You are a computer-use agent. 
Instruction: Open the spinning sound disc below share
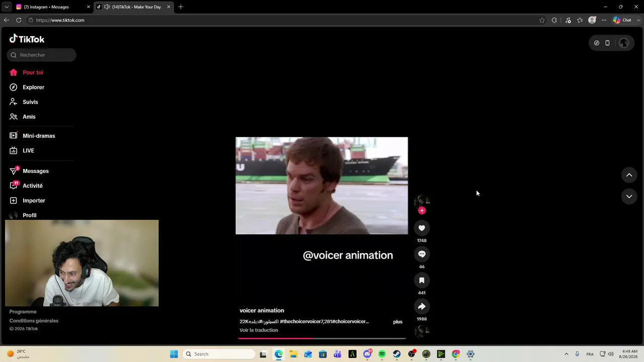click(x=422, y=331)
